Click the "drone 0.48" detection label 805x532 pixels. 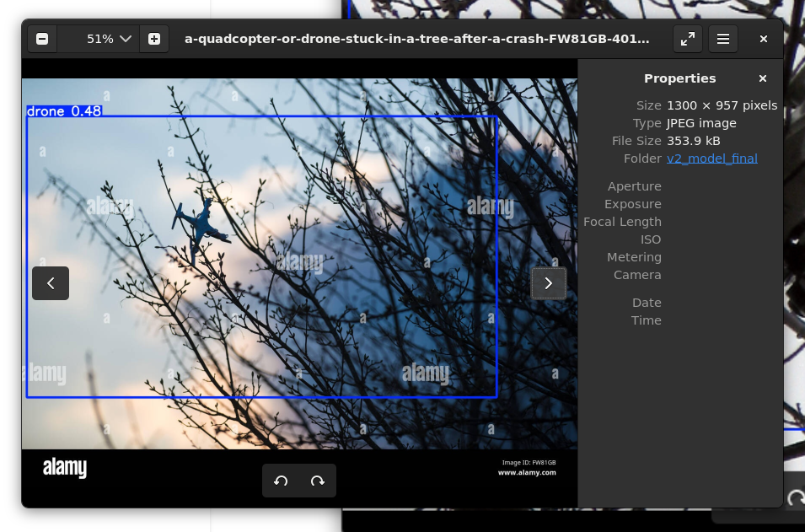coord(64,111)
